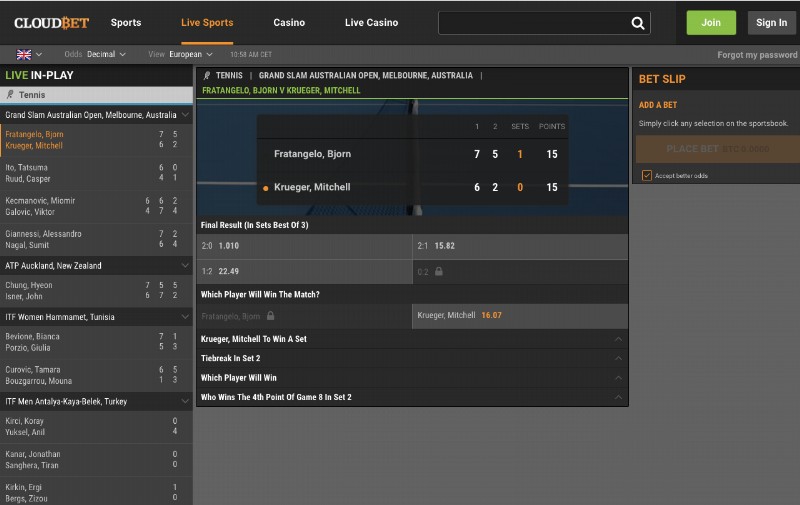Collapse the Grand Slam Australian Open section

tap(185, 115)
